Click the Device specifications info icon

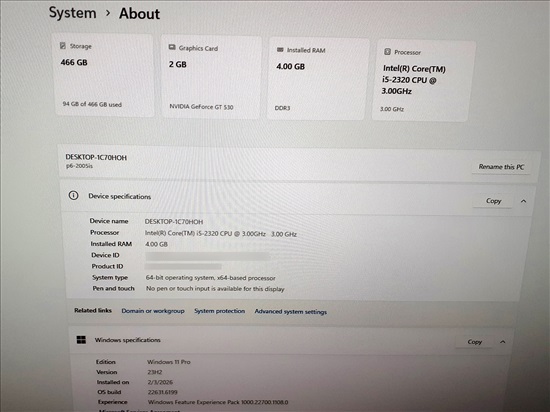coord(73,195)
